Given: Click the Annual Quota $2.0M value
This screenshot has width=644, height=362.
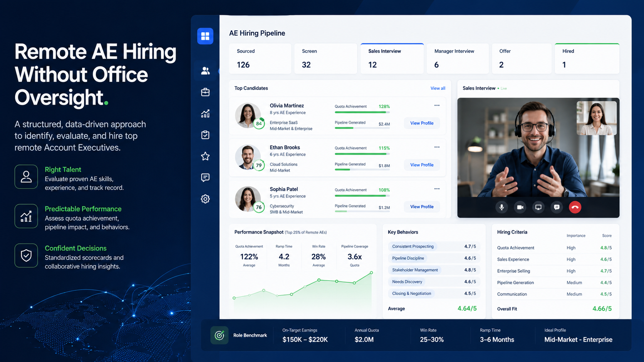Looking at the screenshot, I should pos(364,340).
